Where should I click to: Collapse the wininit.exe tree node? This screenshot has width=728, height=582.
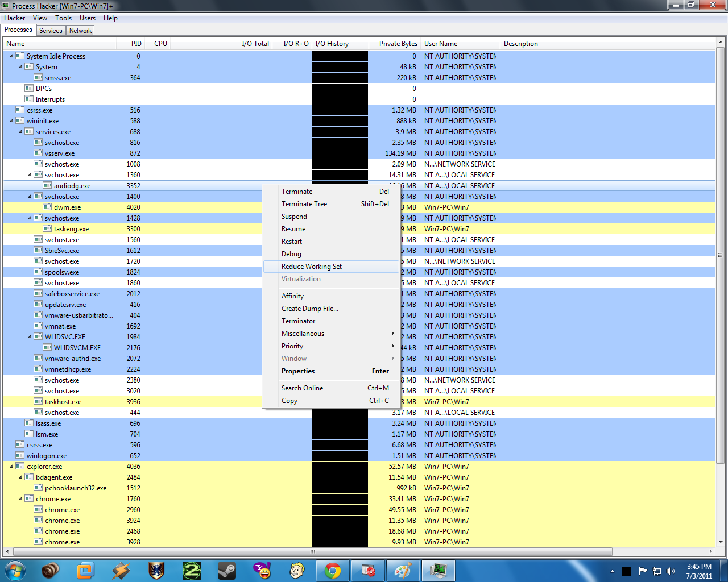tap(11, 121)
